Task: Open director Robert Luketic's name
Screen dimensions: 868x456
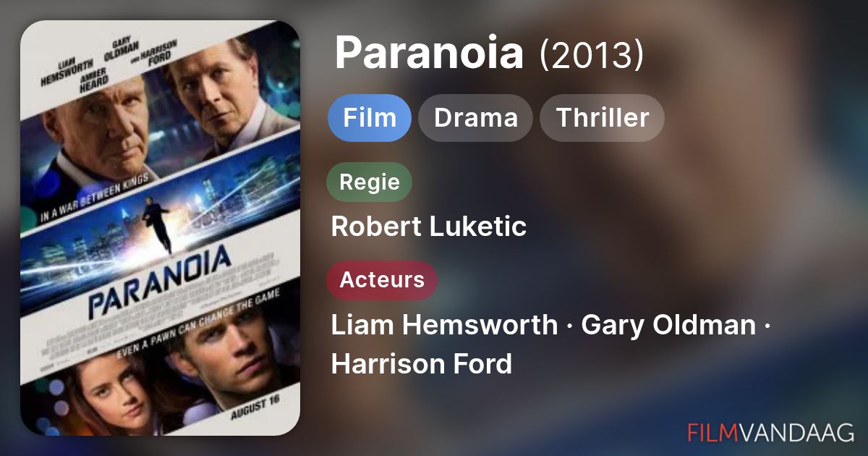Action: pyautogui.click(x=428, y=227)
